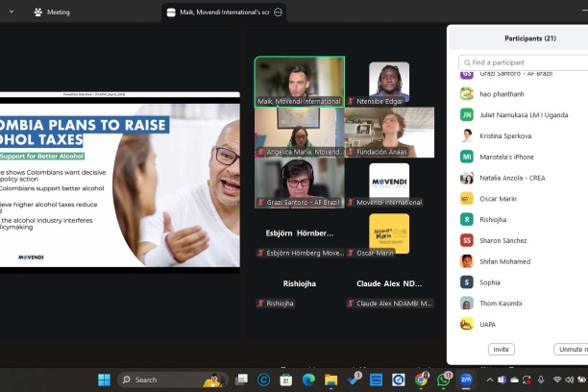Select Maik's active speaker video tile
This screenshot has height=392, width=588.
299,82
